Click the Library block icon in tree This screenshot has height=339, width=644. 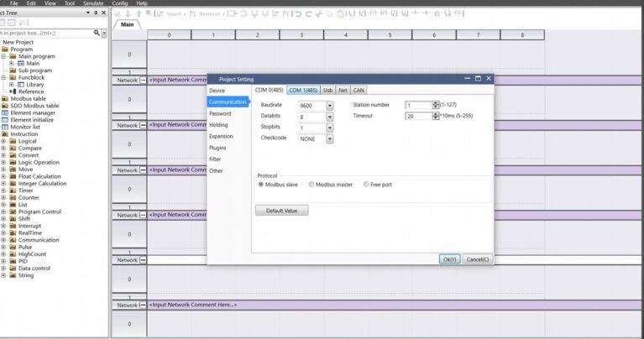(x=20, y=84)
